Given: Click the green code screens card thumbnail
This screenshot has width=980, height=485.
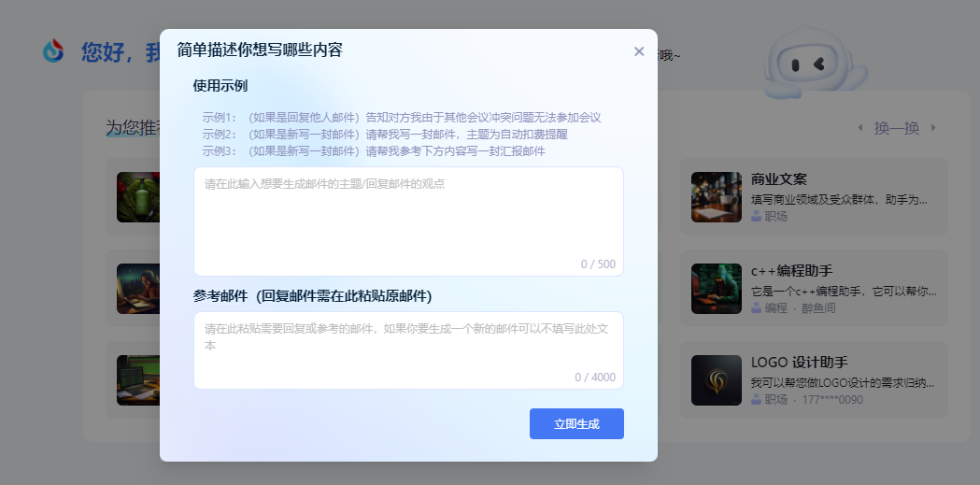Looking at the screenshot, I should (138, 380).
